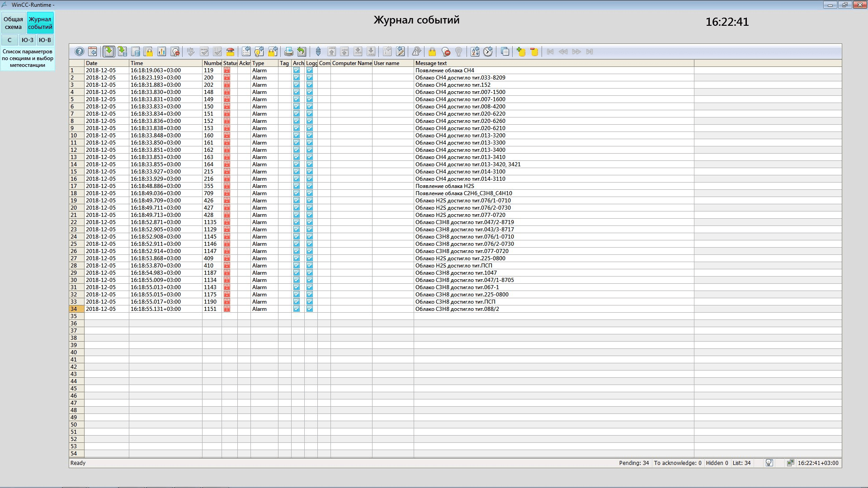Click the Help question mark icon
The height and width of the screenshot is (488, 868).
coord(79,52)
